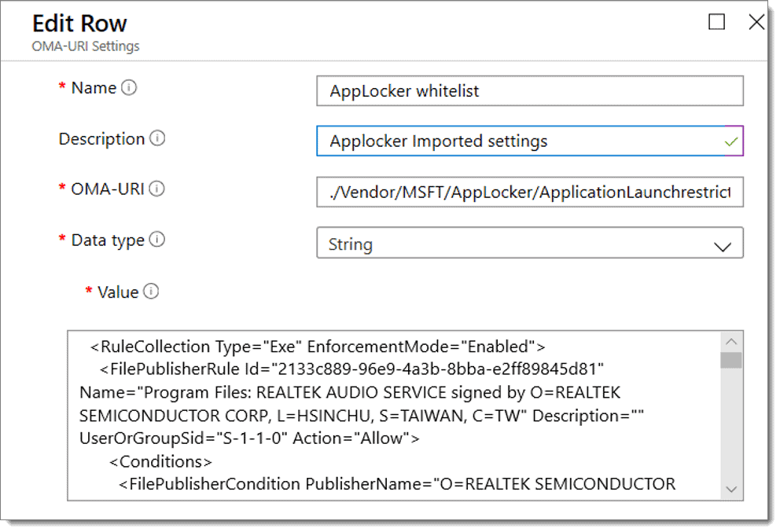Click inside the Value XML text area
The height and width of the screenshot is (532, 780).
tap(394, 415)
